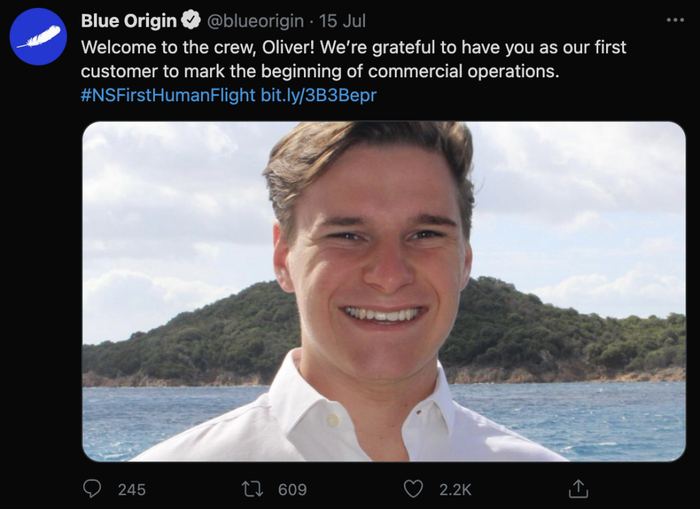700x509 pixels.
Task: Open the Blue Origin feather profile avatar
Action: (38, 38)
